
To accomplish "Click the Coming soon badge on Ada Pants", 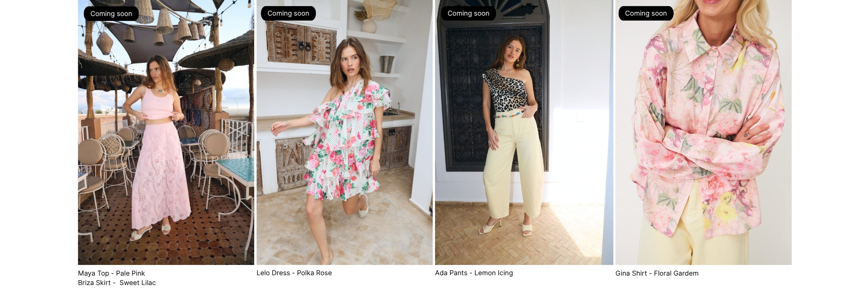I will 468,13.
